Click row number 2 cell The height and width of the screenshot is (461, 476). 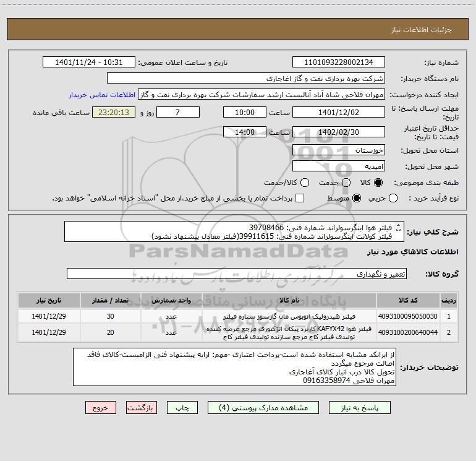pyautogui.click(x=449, y=332)
